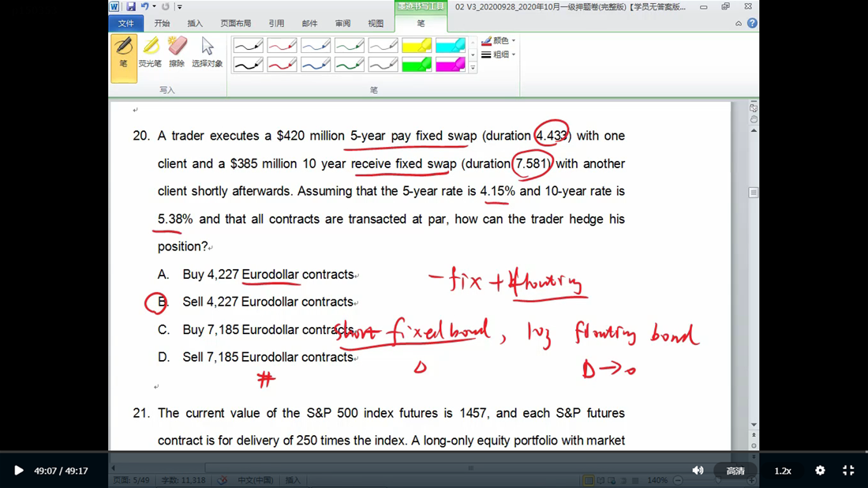Image resolution: width=868 pixels, height=488 pixels.
Task: Choose the gray pen style in top row
Action: coord(383,46)
